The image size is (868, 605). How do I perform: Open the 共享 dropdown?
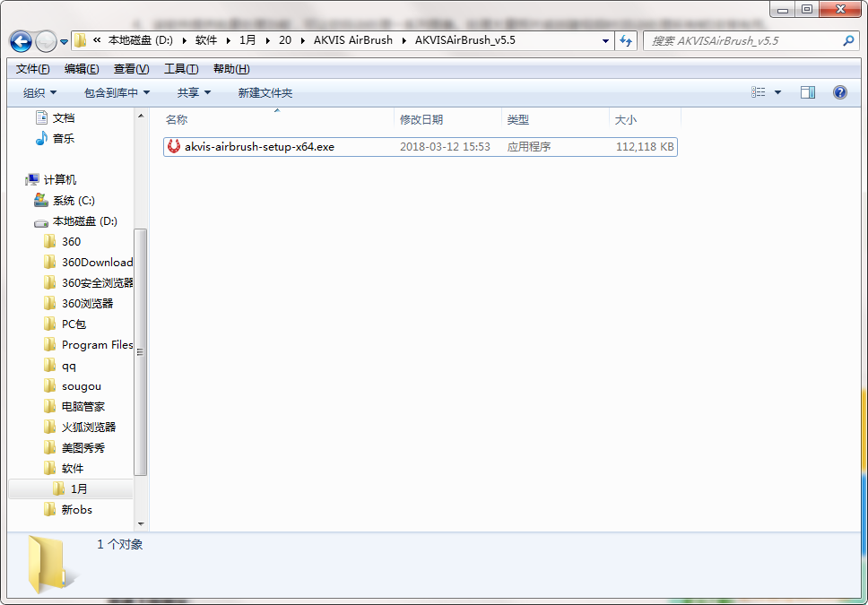tap(194, 92)
